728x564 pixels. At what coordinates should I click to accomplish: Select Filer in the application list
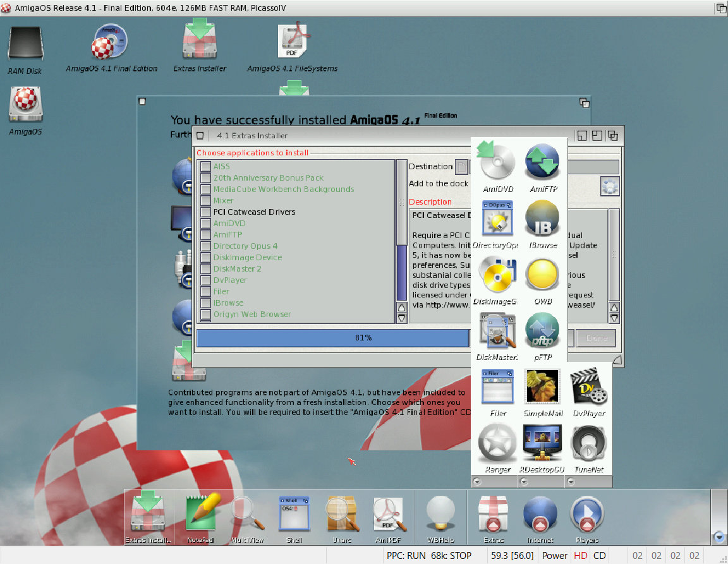coord(221,292)
